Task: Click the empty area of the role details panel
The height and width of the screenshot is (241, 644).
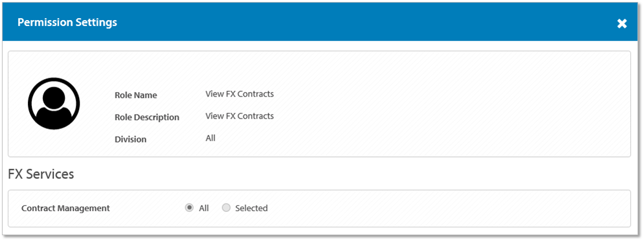Action: pos(452,107)
